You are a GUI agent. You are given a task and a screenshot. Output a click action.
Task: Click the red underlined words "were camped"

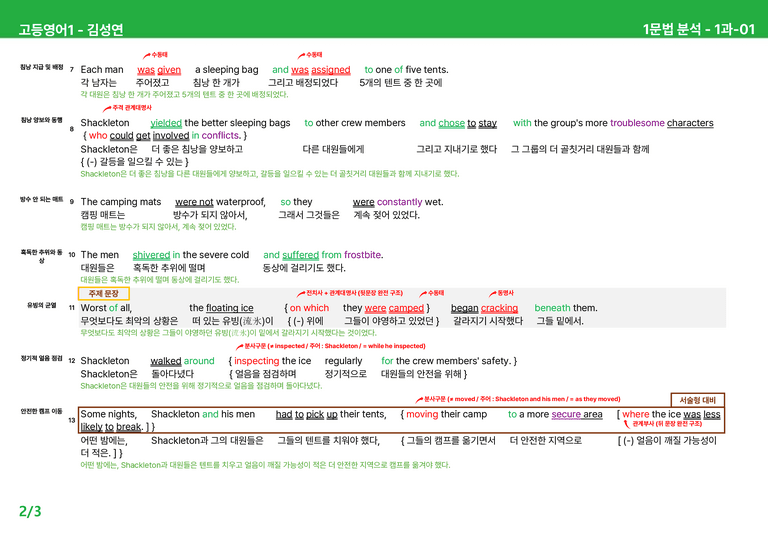point(394,308)
